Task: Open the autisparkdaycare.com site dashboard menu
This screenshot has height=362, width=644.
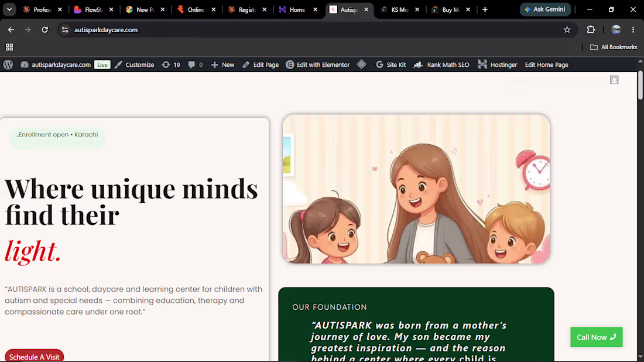Action: pos(56,64)
